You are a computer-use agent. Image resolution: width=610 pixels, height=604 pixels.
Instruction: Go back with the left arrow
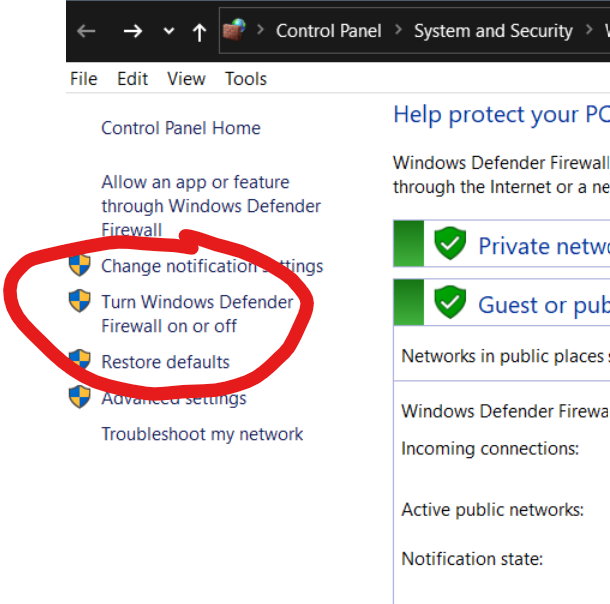pyautogui.click(x=86, y=31)
